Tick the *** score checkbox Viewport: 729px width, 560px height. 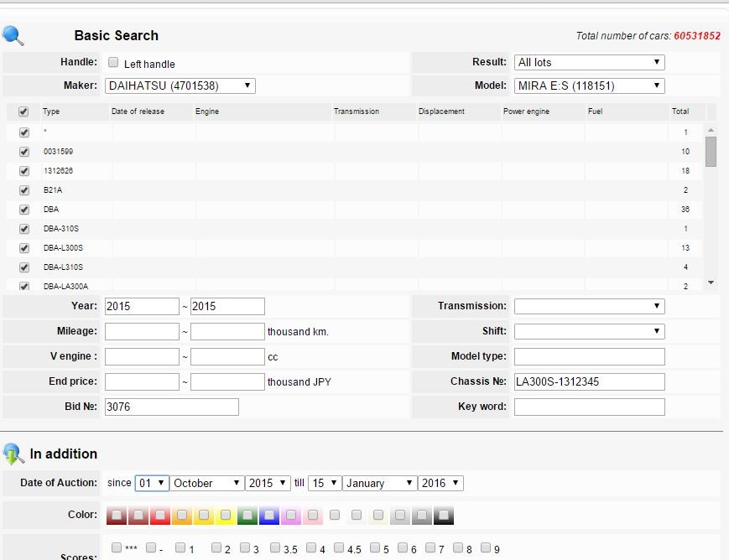pos(117,547)
